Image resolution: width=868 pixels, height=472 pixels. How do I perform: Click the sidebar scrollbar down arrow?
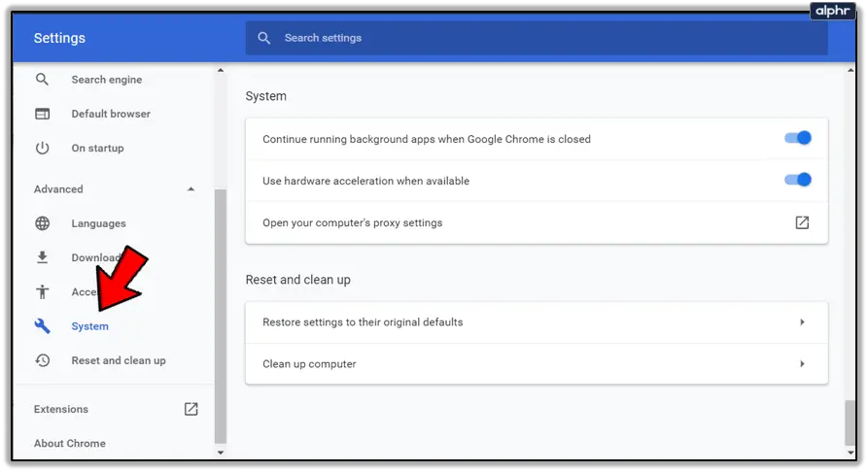(220, 452)
